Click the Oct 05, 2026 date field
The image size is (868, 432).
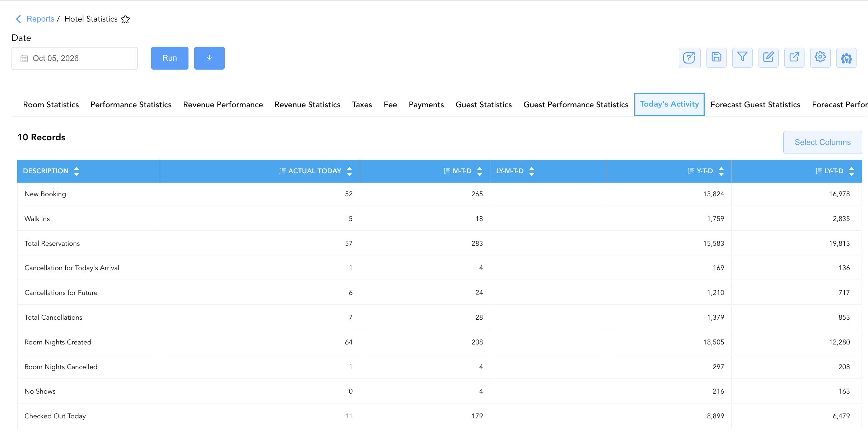pyautogui.click(x=75, y=58)
